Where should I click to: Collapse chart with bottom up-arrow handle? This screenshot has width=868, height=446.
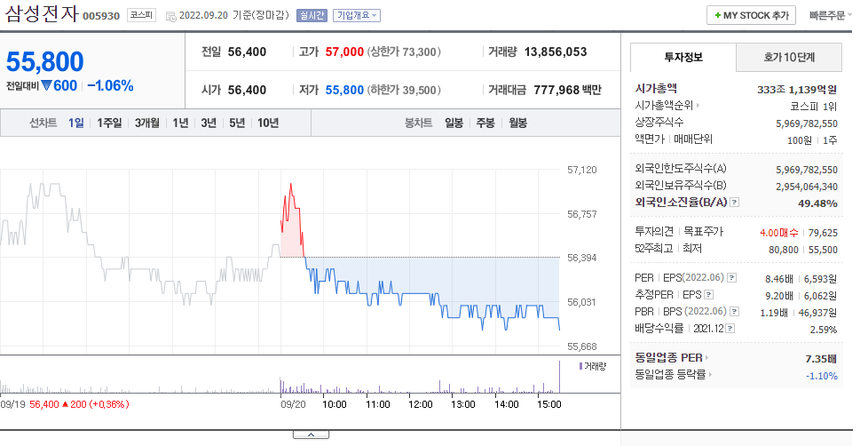pos(311,434)
